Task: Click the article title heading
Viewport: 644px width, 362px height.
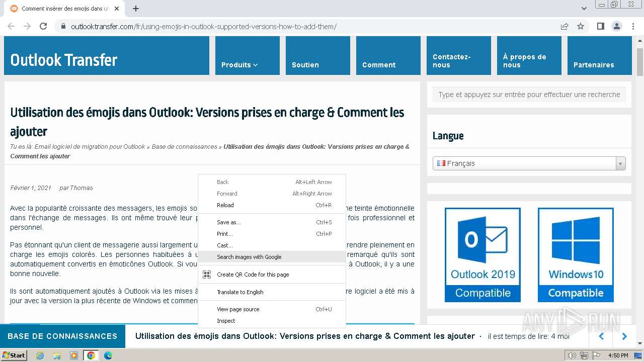Action: [x=207, y=122]
